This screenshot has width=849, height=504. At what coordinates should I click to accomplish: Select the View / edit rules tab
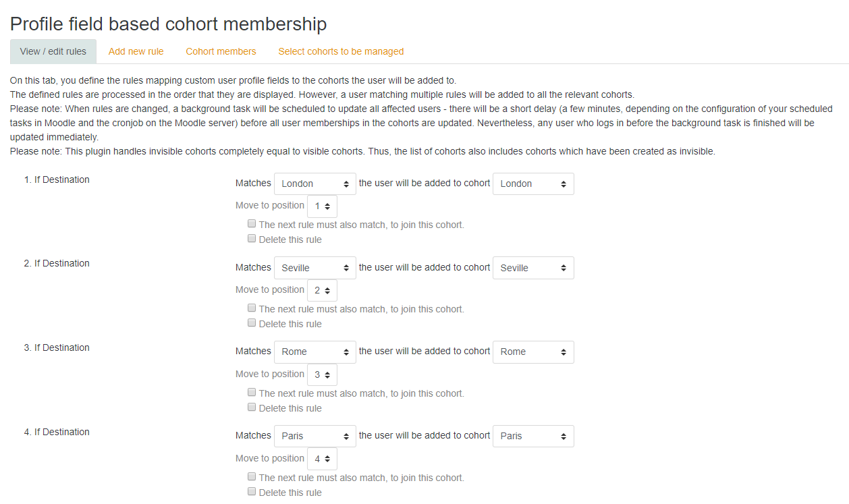[53, 51]
